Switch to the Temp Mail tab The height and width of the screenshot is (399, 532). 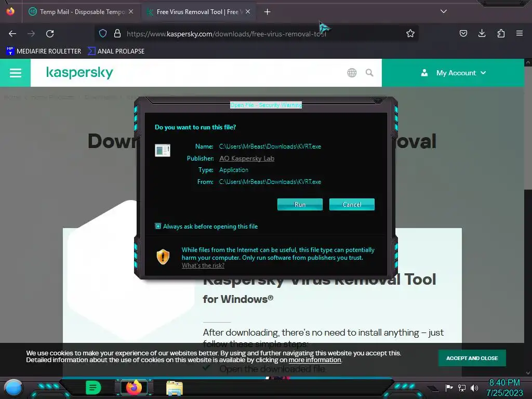pos(82,12)
